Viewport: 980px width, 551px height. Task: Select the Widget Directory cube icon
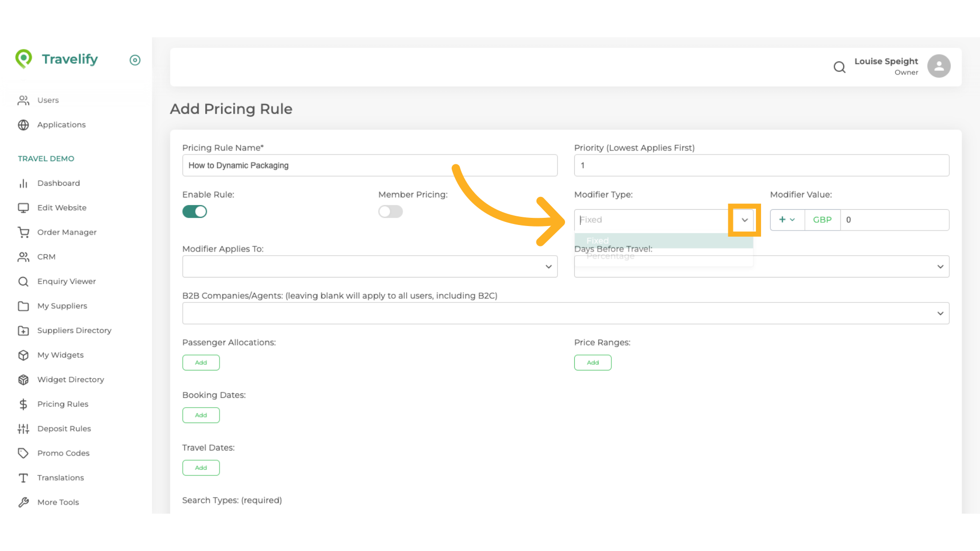[23, 380]
